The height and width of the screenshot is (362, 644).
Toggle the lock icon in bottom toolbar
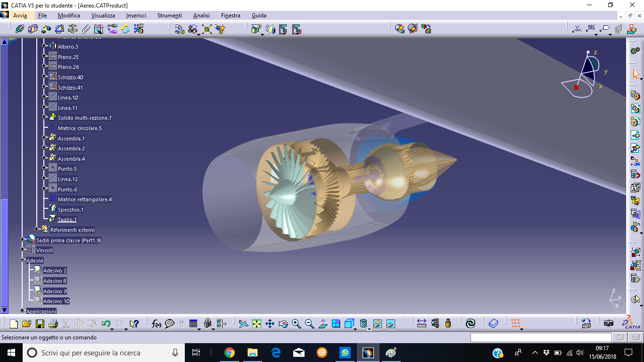click(207, 324)
